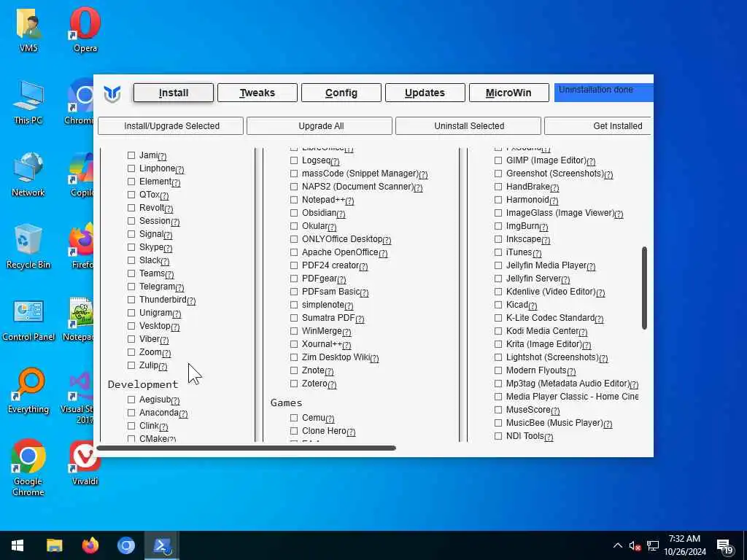Image resolution: width=747 pixels, height=560 pixels.
Task: Check the Telegram checkbox
Action: coord(131,287)
